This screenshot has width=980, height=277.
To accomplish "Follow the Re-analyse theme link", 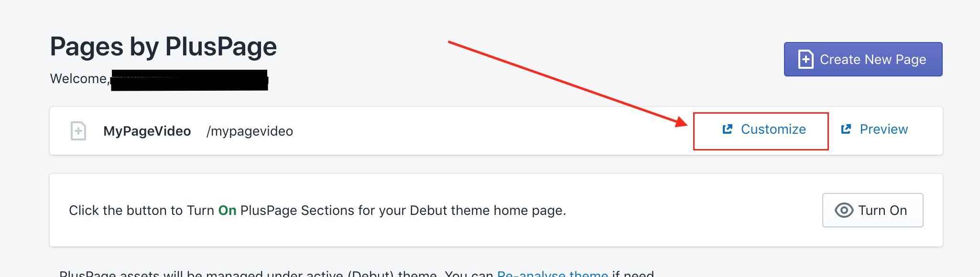I will tap(552, 274).
